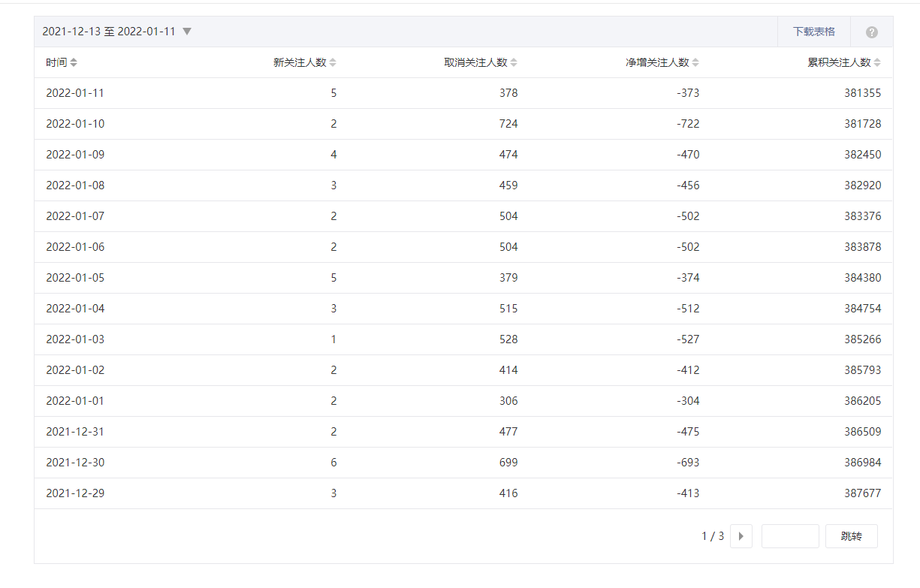The image size is (920, 588).
Task: Select cumulative value 382920 for 2022-01-08
Action: pyautogui.click(x=862, y=185)
